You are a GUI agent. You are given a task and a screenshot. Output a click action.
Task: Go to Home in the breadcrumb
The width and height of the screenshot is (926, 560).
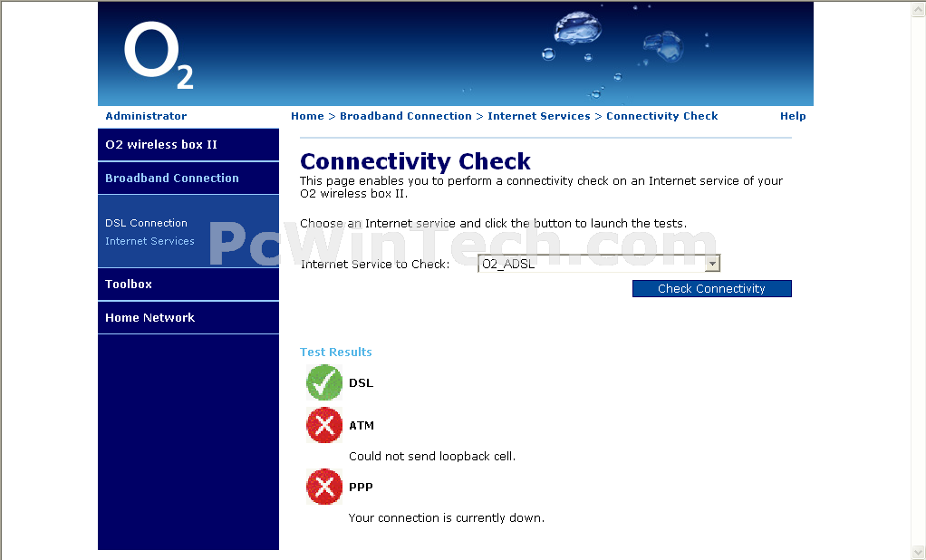[307, 116]
